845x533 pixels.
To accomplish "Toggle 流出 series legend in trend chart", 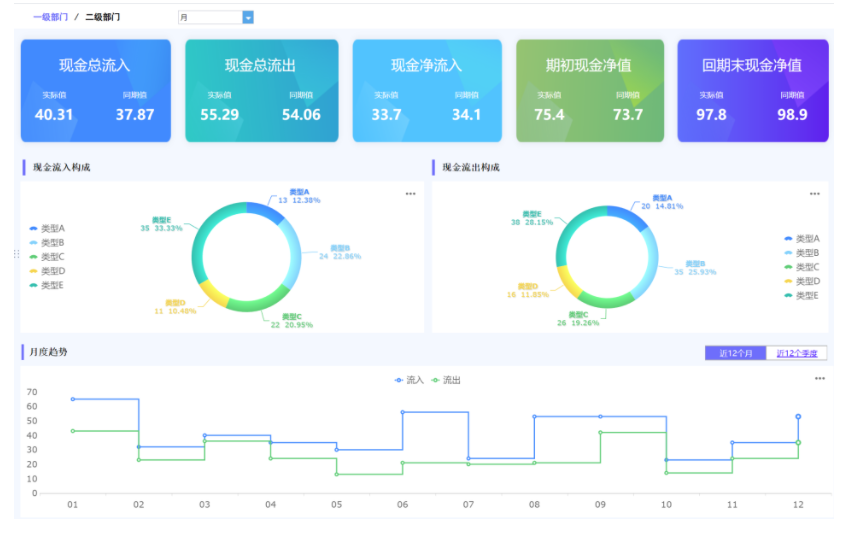I will point(446,380).
